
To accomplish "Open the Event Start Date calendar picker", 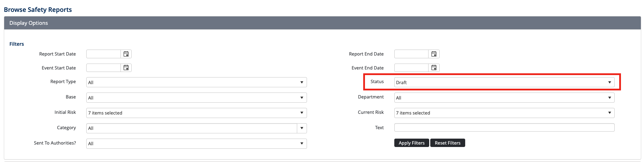I will [x=126, y=68].
